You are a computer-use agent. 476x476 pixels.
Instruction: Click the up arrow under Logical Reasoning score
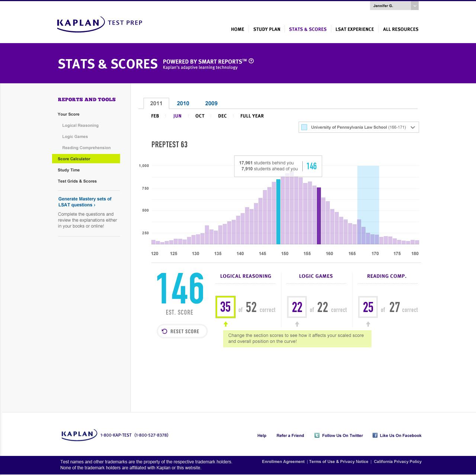[x=226, y=324]
